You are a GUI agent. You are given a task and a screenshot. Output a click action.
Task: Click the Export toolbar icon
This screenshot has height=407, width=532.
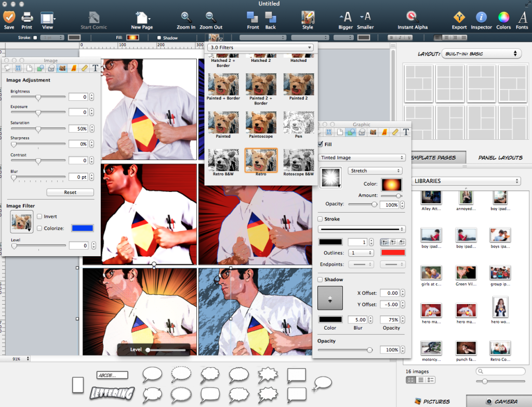coord(459,17)
